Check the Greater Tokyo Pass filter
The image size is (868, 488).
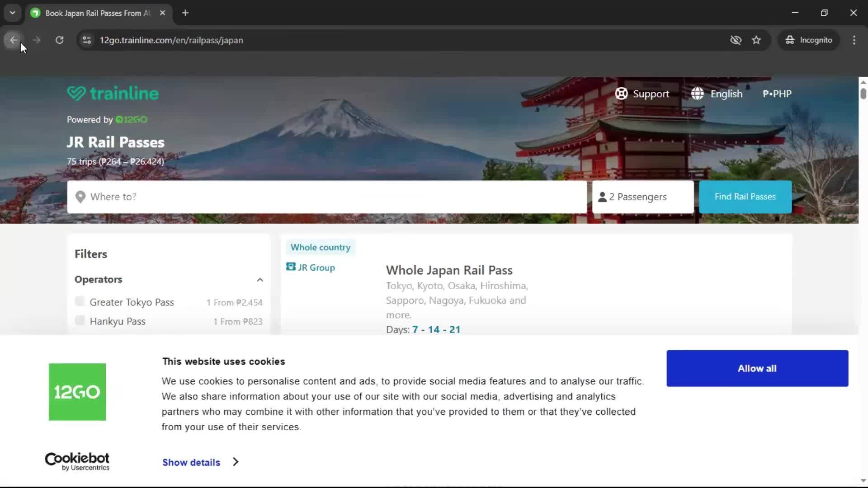(80, 301)
